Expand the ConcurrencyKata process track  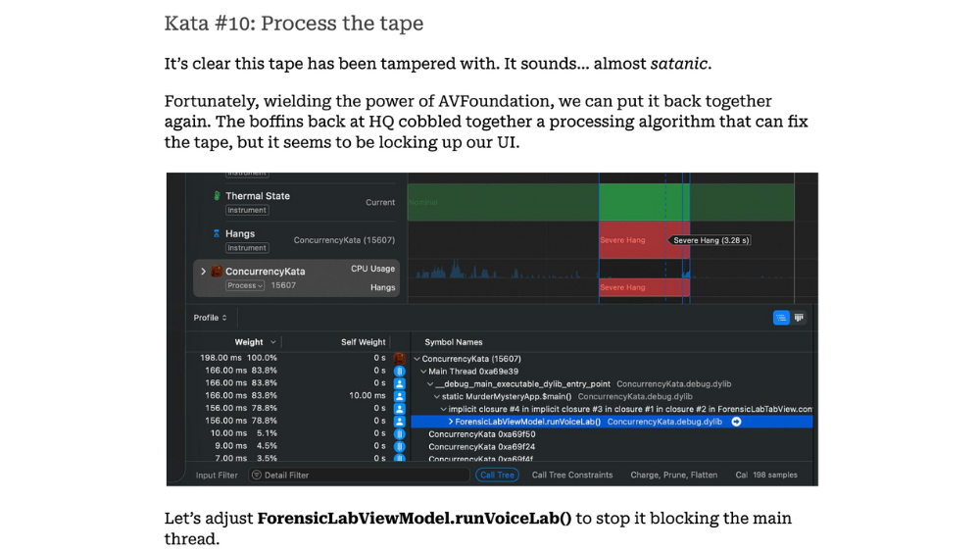click(x=203, y=272)
